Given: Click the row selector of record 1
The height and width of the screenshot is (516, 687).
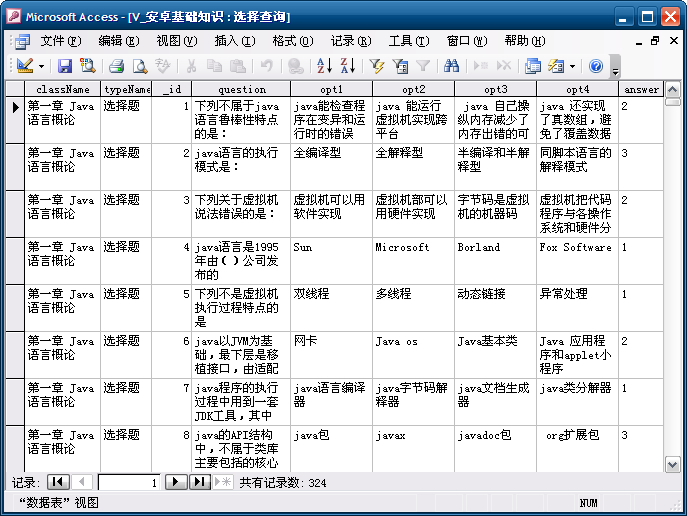Looking at the screenshot, I should click(15, 120).
